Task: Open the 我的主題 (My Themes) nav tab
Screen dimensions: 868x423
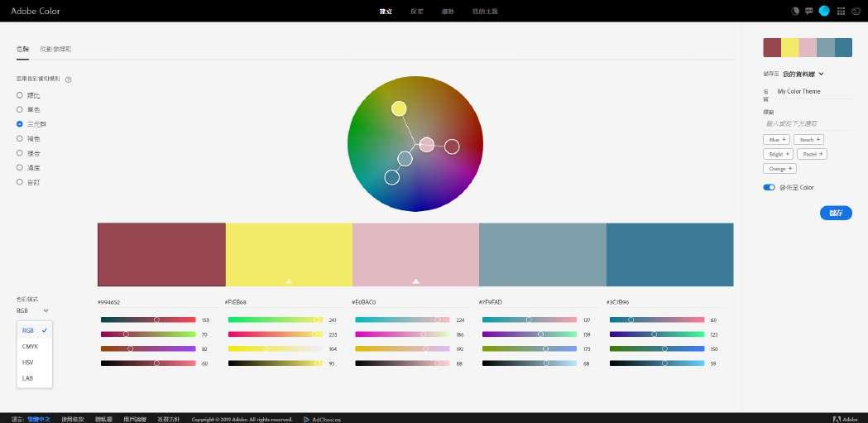Action: coord(485,11)
